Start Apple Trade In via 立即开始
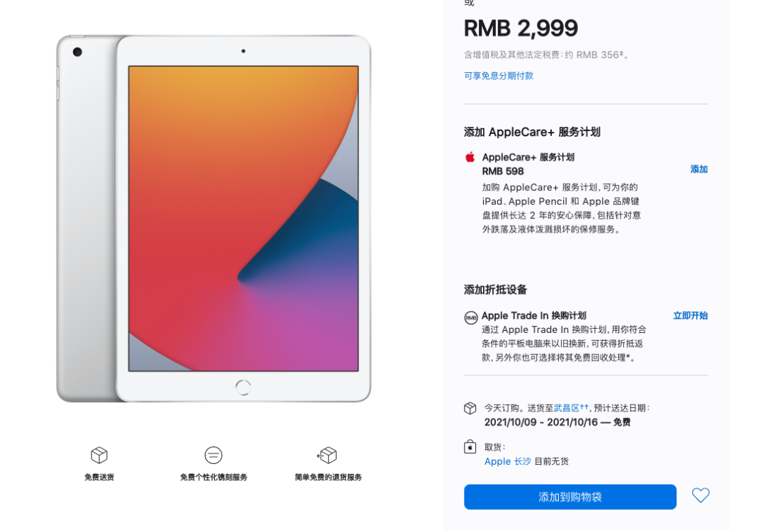The image size is (765, 532). click(x=690, y=316)
